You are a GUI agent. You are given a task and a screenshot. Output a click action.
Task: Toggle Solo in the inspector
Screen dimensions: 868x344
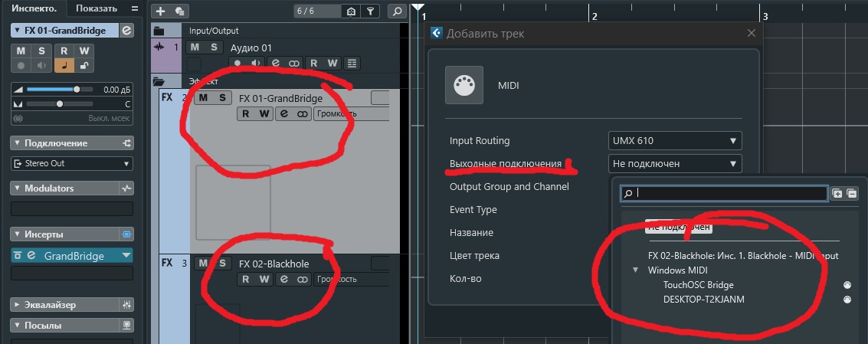point(41,51)
